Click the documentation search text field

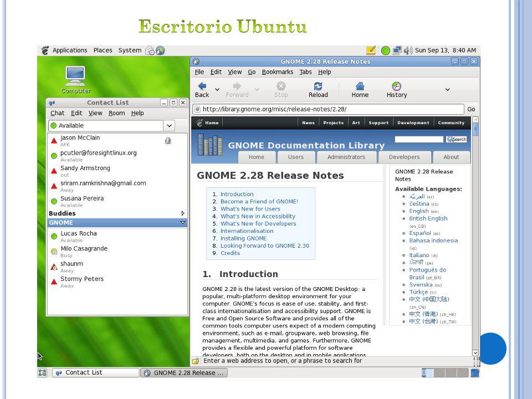[x=419, y=140]
